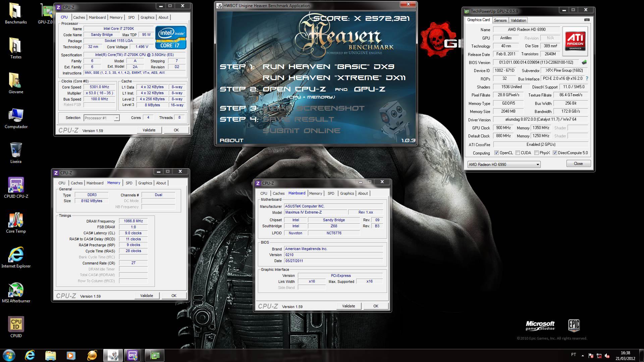Click About in Heaven benchmark
Screen dimensions: 644x362
(231, 140)
